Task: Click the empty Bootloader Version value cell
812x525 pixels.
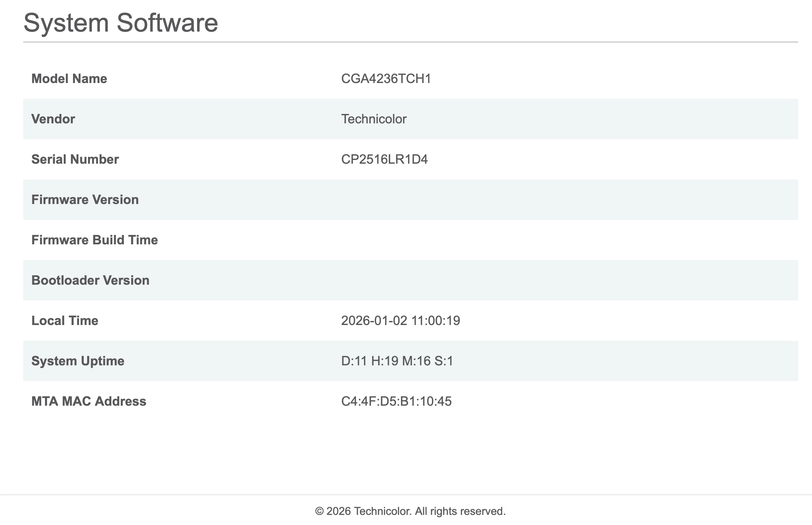Action: (478, 280)
